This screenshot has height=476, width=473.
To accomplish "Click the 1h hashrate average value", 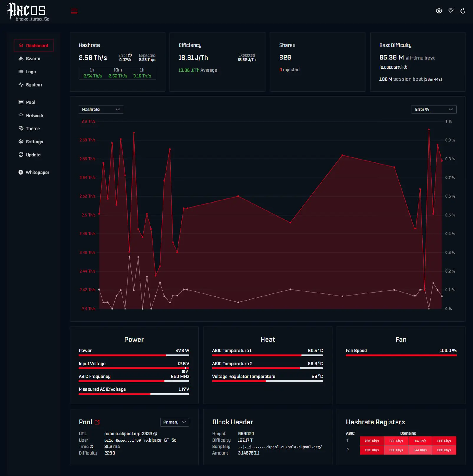I will click(x=142, y=76).
